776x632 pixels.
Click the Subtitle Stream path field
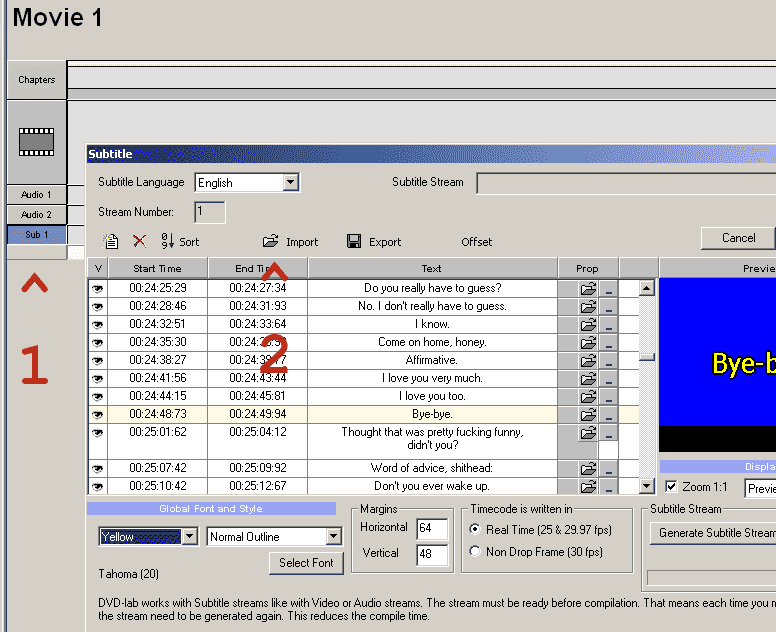(626, 183)
